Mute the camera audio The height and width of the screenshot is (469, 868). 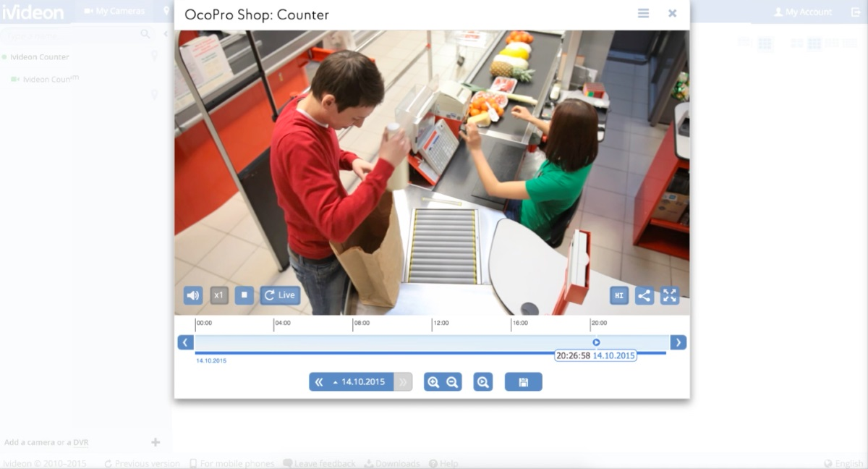(x=193, y=295)
